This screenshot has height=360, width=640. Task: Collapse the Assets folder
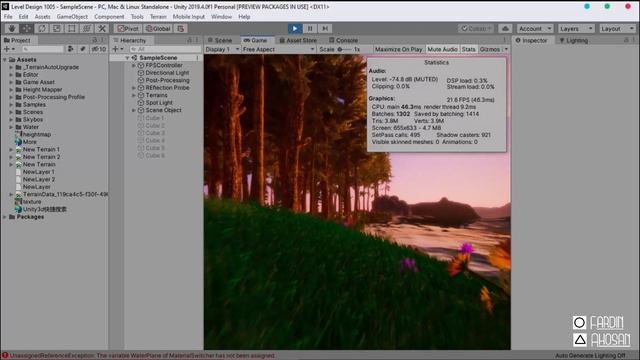[x=5, y=60]
